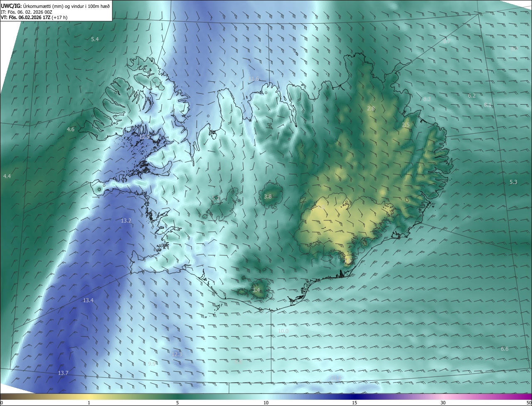
Task: Click the colorbar tick label 5
Action: [177, 403]
